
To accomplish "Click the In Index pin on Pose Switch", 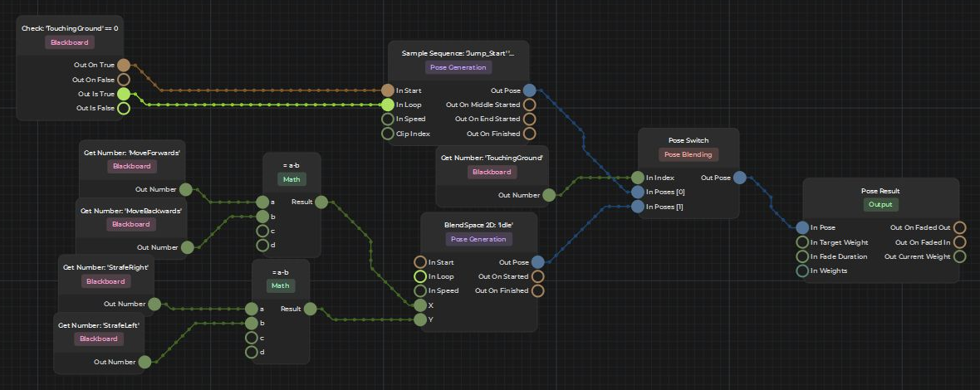I will 638,178.
